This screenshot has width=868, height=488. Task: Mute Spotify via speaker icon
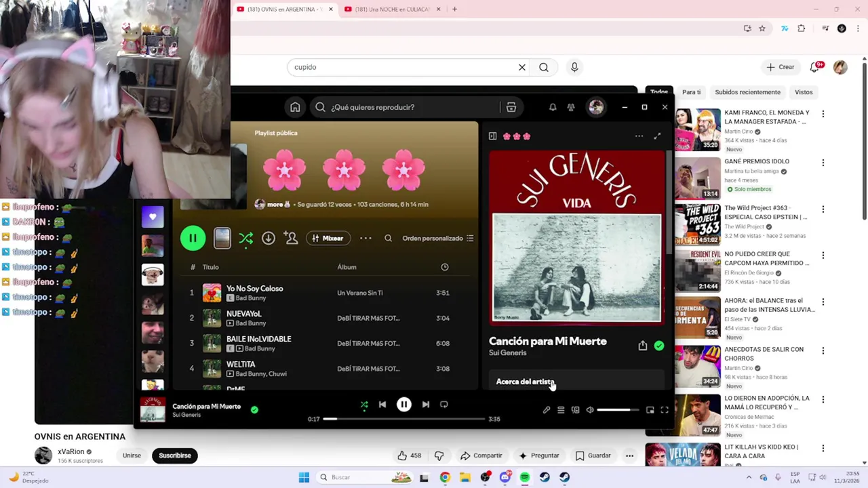[x=590, y=410]
